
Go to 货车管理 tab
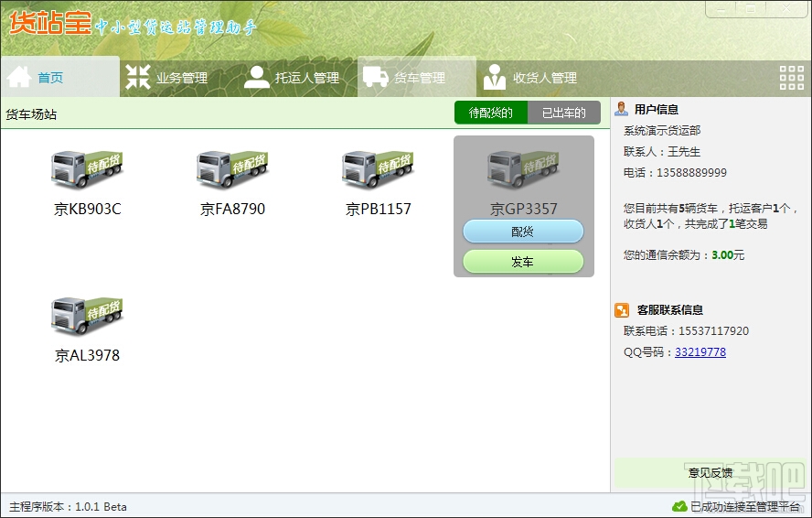coord(417,77)
